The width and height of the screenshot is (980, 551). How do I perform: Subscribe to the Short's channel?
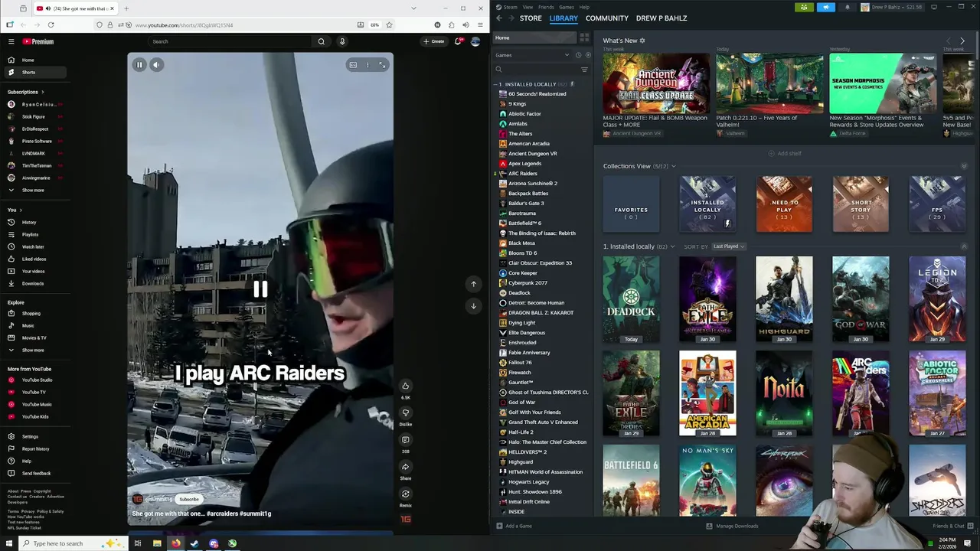coord(189,499)
